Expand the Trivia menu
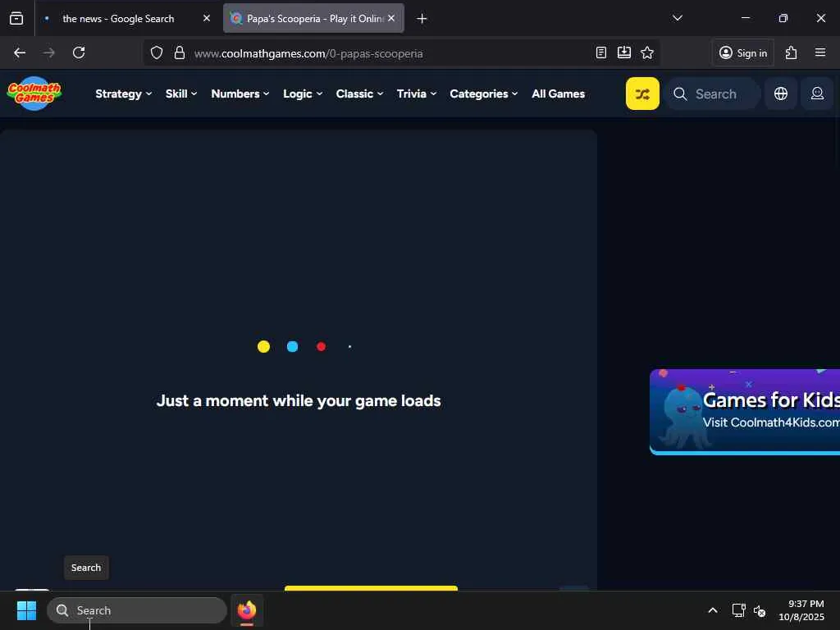840x630 pixels. pos(416,94)
